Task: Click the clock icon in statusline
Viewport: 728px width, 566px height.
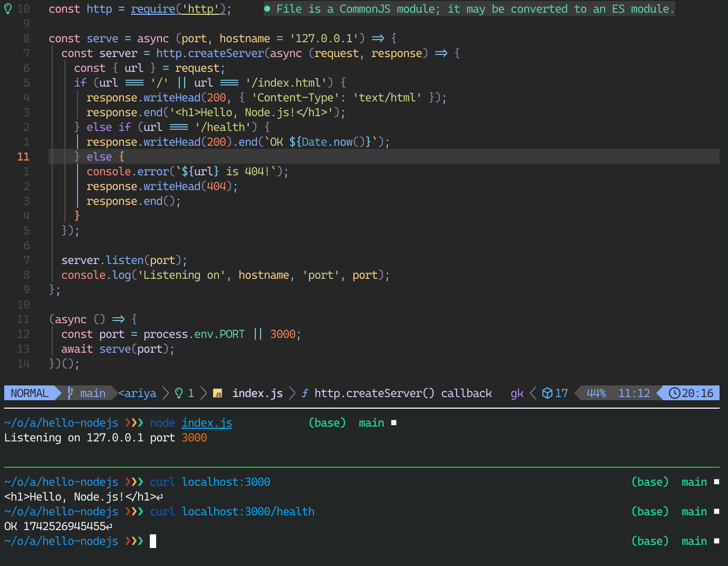Action: tap(674, 393)
